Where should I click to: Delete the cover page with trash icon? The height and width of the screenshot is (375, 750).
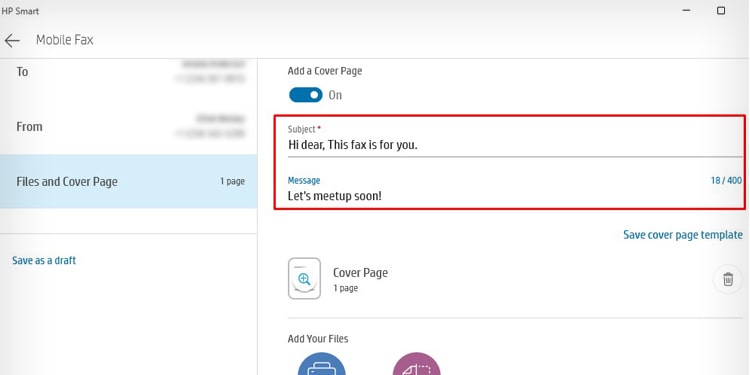coord(728,279)
